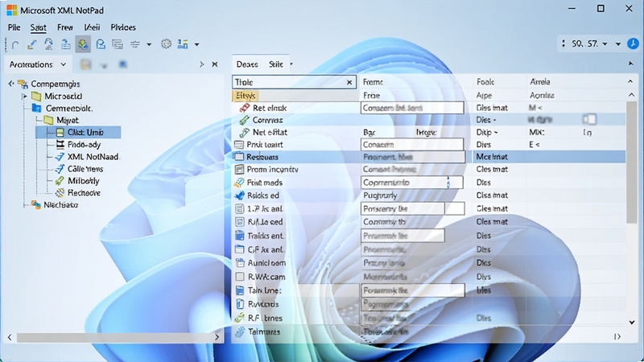This screenshot has width=644, height=362.
Task: Click the red icon beside Ret elcuk
Action: 245,108
